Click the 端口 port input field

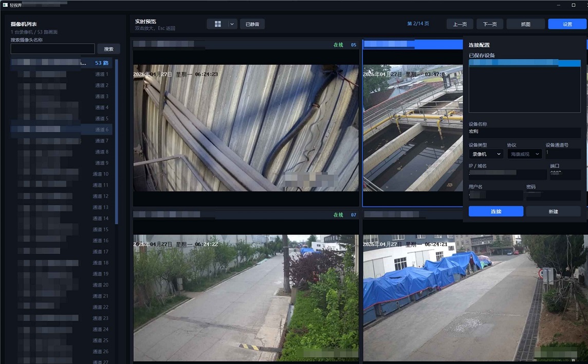(565, 174)
